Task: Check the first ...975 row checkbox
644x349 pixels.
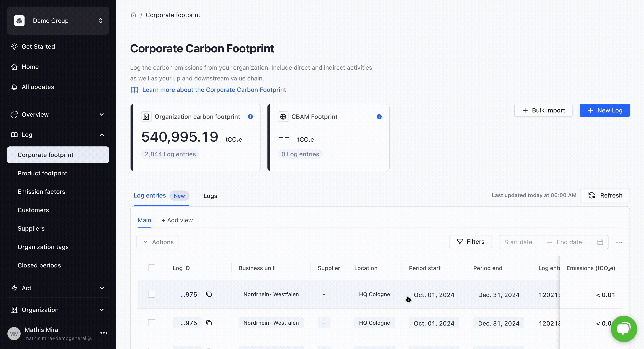Action: 152,294
